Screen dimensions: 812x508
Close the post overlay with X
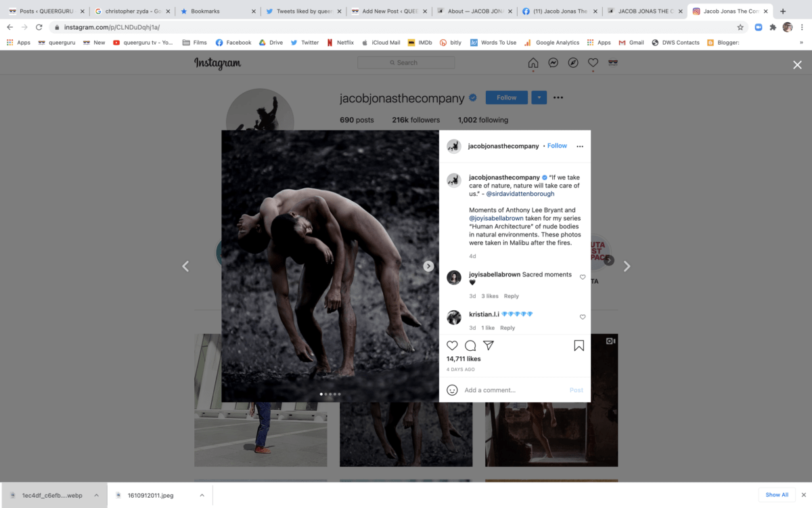pyautogui.click(x=797, y=65)
